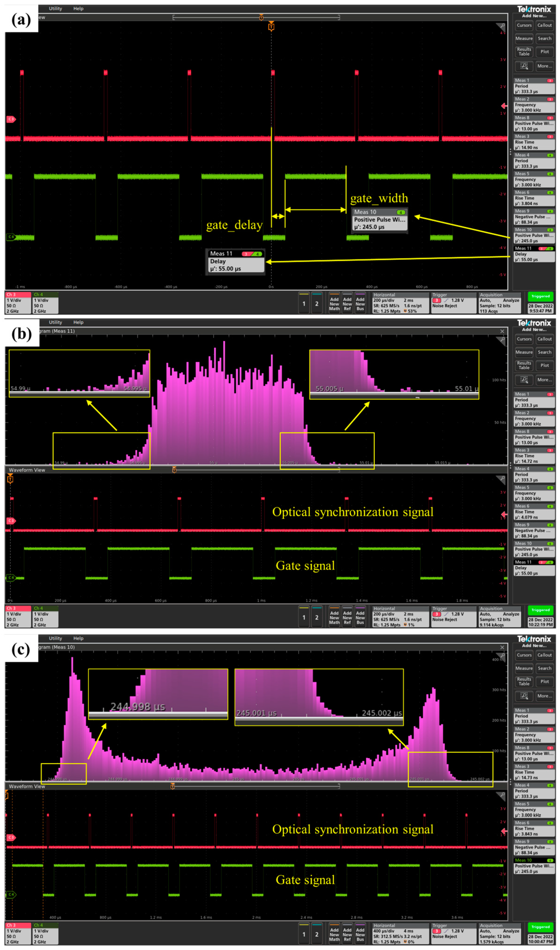Select the C3 channel handle in panel (a)
The height and width of the screenshot is (950, 560).
pos(11,119)
